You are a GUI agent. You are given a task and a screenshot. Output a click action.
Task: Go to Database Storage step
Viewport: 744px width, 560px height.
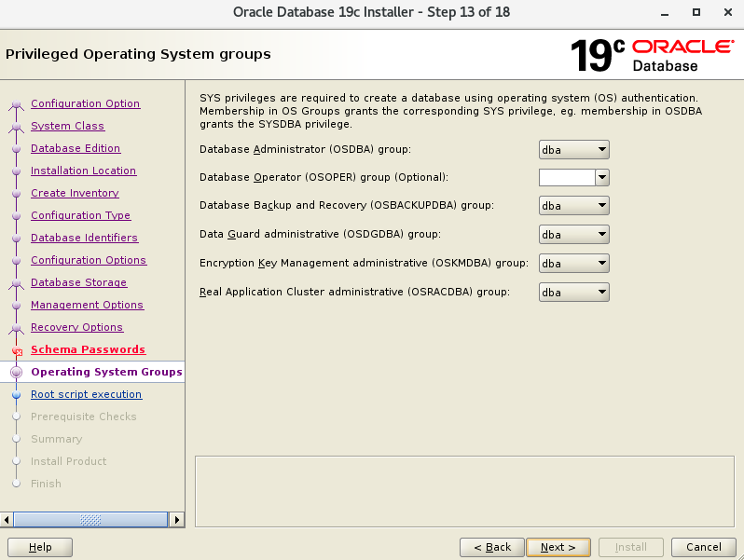click(78, 282)
